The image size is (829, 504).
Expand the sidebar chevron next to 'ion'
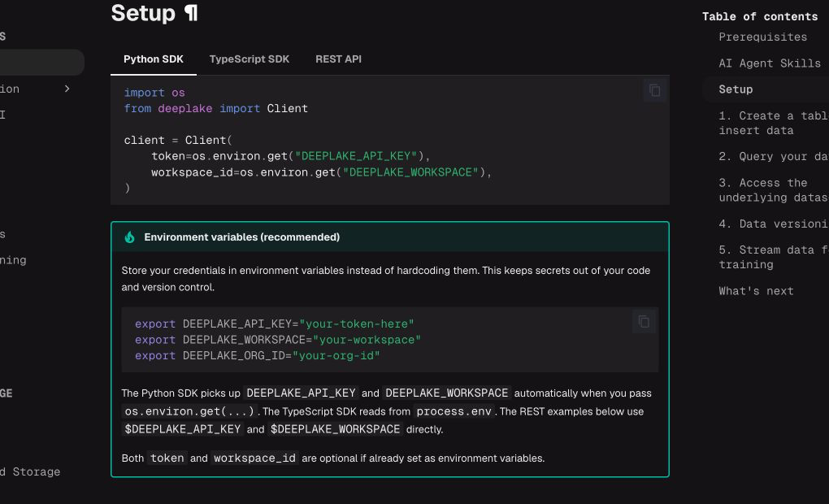67,89
